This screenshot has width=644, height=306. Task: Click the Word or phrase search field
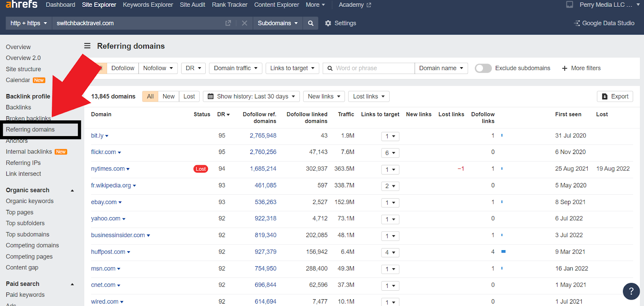[x=369, y=68]
